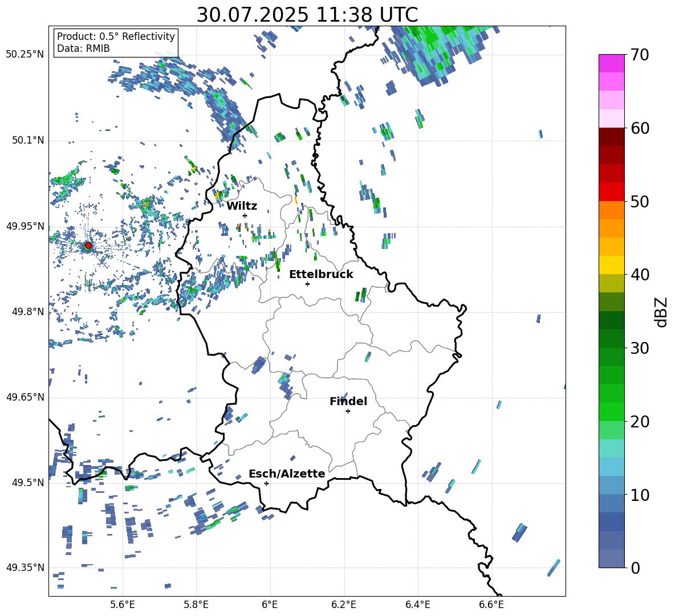675x616 pixels.
Task: Click the 49.95°N latitude label
Action: [25, 226]
